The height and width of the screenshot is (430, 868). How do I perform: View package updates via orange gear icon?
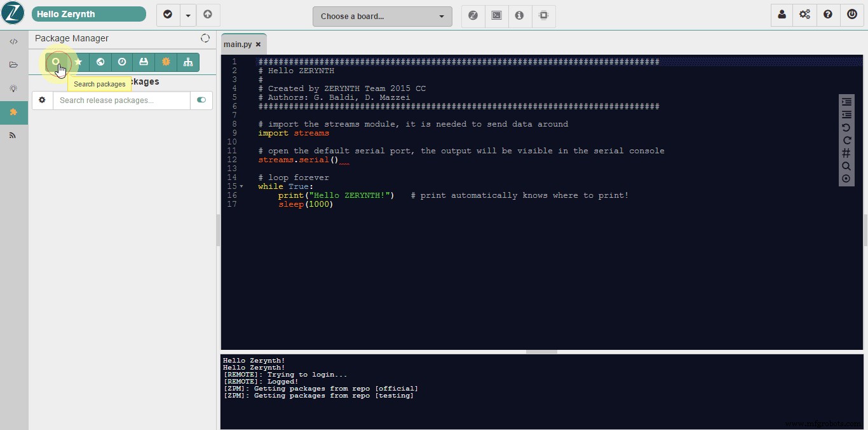pos(165,62)
